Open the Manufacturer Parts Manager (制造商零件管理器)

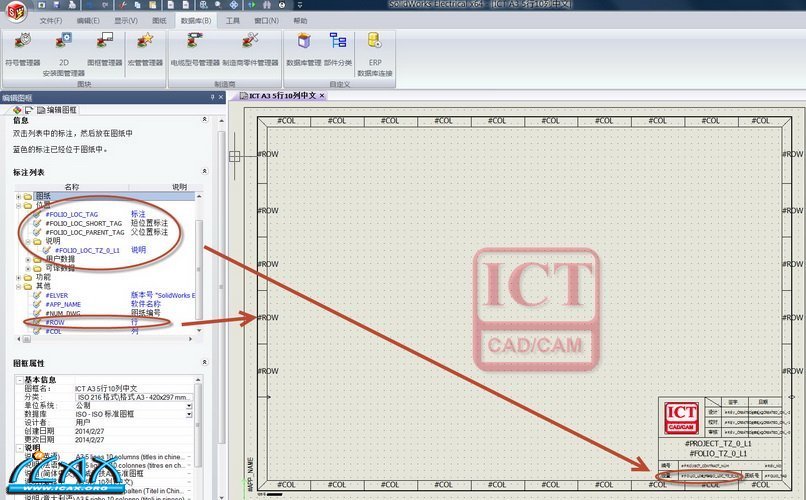(x=250, y=50)
